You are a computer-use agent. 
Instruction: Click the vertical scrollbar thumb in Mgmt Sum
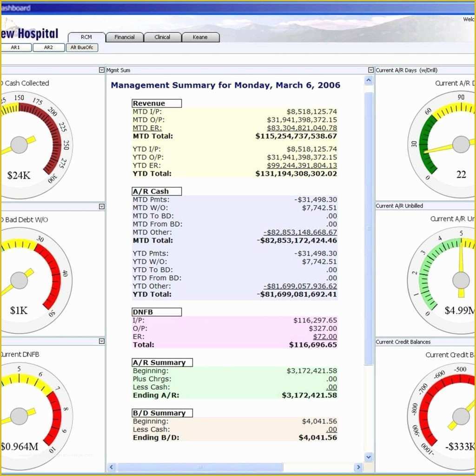pos(369,228)
